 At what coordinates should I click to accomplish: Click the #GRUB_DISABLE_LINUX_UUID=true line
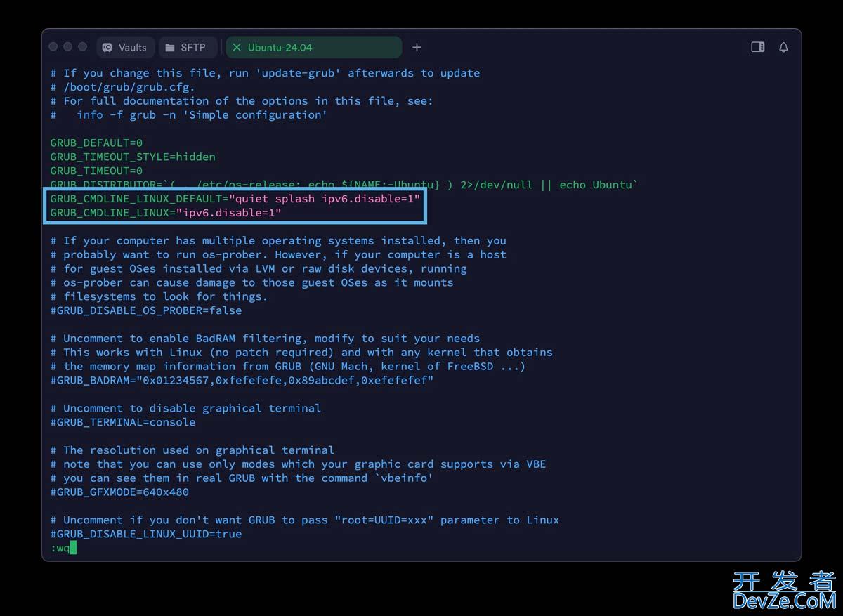pos(146,534)
